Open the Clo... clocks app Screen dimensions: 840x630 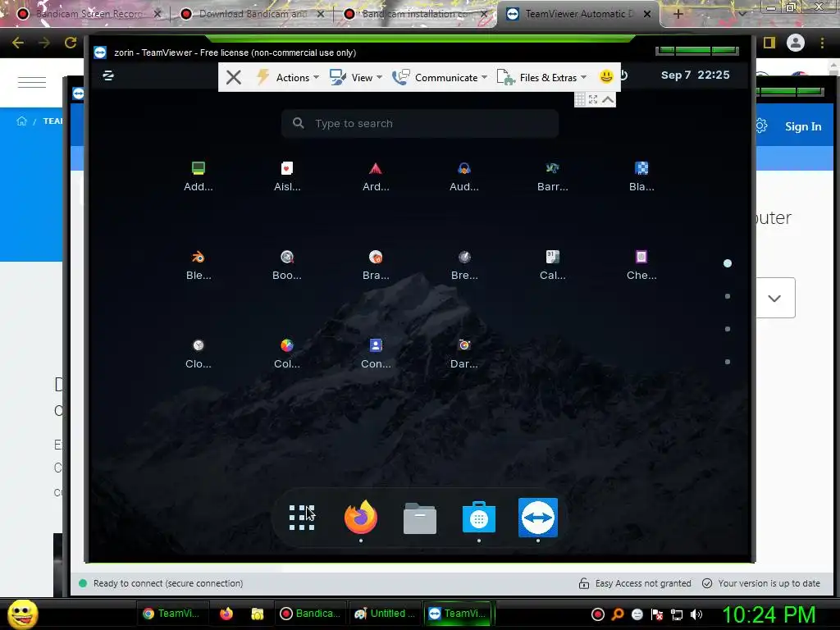199,353
